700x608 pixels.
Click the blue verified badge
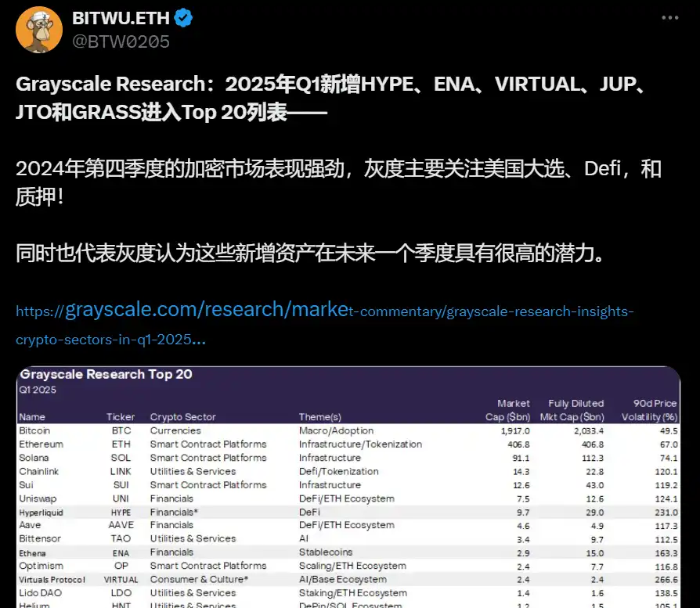[184, 19]
